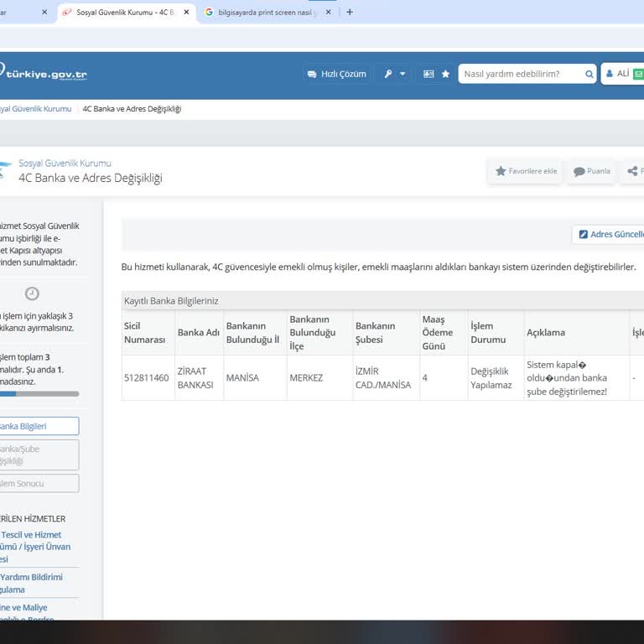
Task: Click the green envelope messages icon
Action: pyautogui.click(x=638, y=74)
